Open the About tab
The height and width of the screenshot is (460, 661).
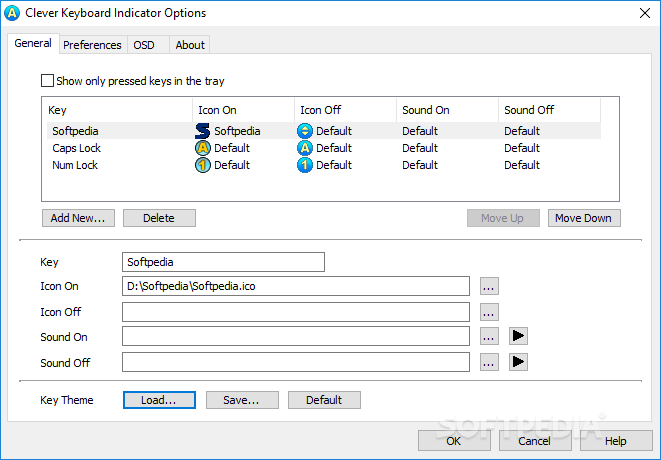(x=190, y=45)
